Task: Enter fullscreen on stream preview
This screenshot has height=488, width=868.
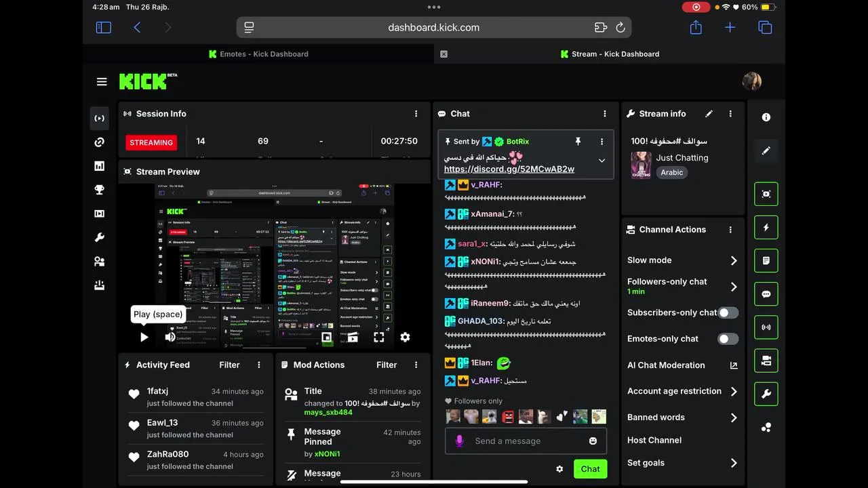Action: point(379,337)
